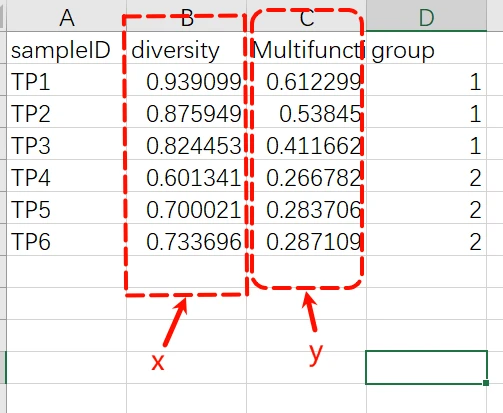503x413 pixels.
Task: Select multifunctionality value 0.283706
Action: 306,208
